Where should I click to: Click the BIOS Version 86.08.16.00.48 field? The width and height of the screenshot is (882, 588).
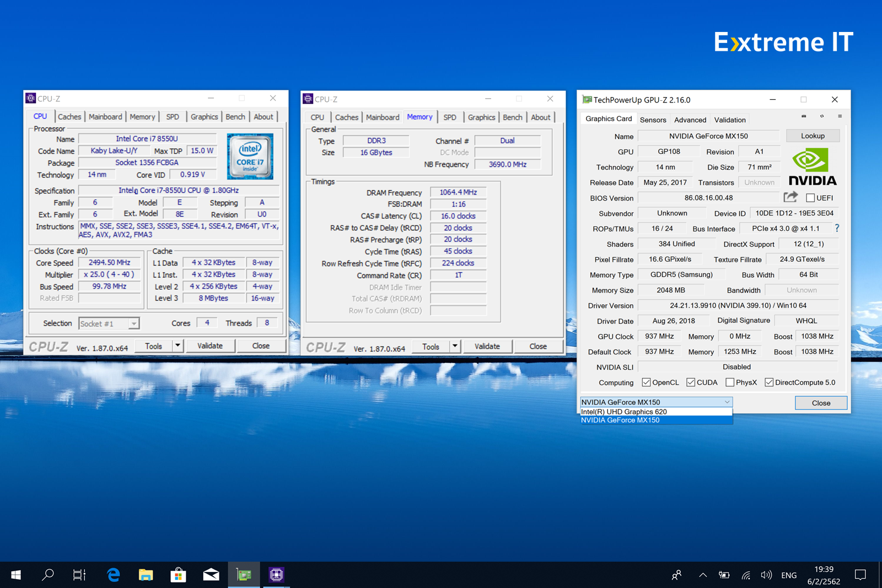pyautogui.click(x=709, y=198)
